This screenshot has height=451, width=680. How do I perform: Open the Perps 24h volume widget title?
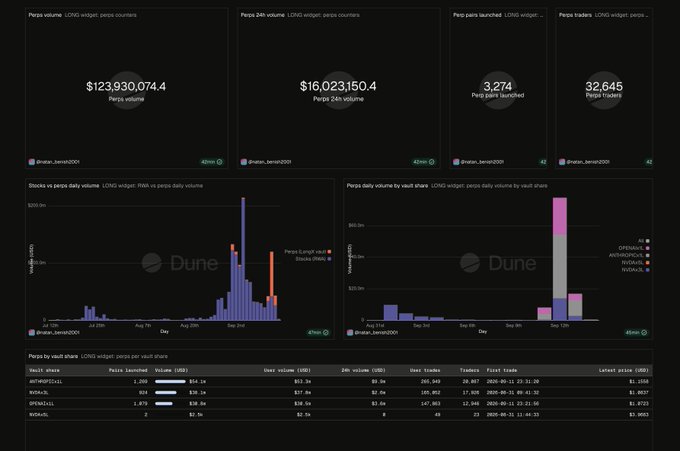pos(263,15)
